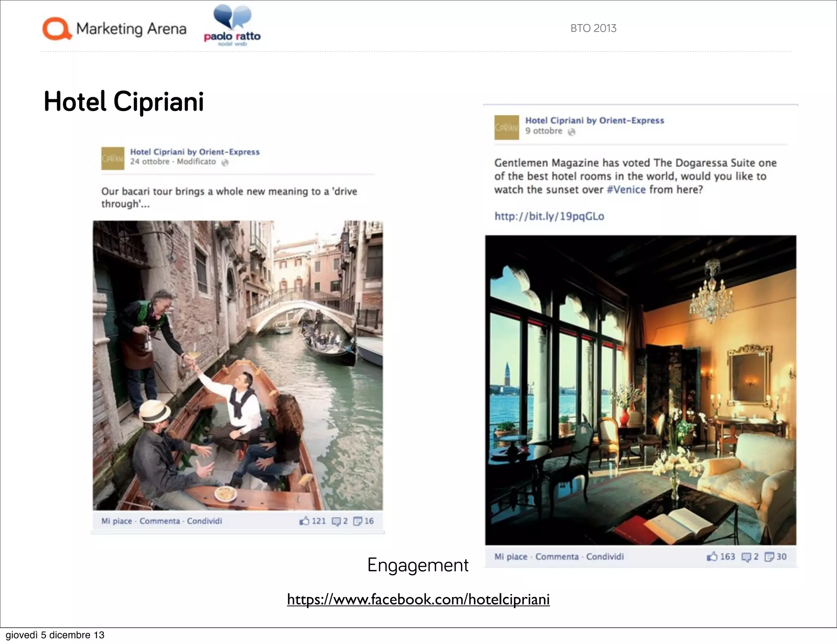Click globe privacy icon on 9 ottobre post
837x644 pixels.
click(571, 132)
